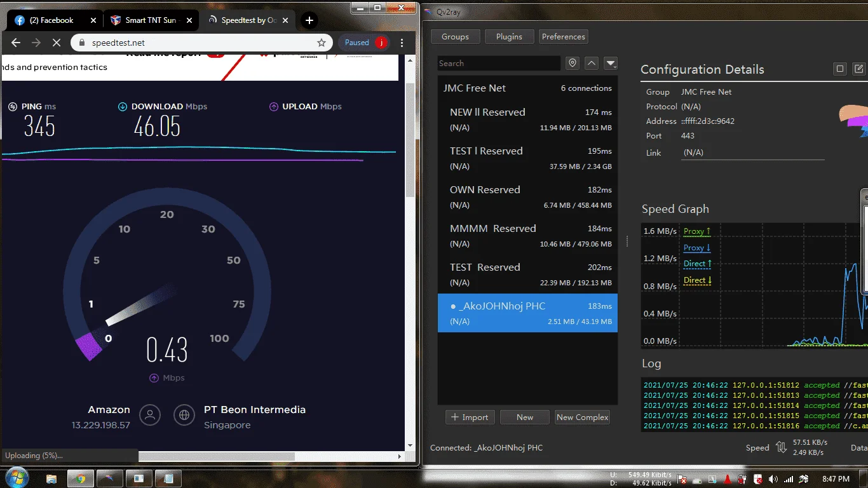Click the Speed up-down arrows icon
Image resolution: width=868 pixels, height=488 pixels.
pos(782,447)
